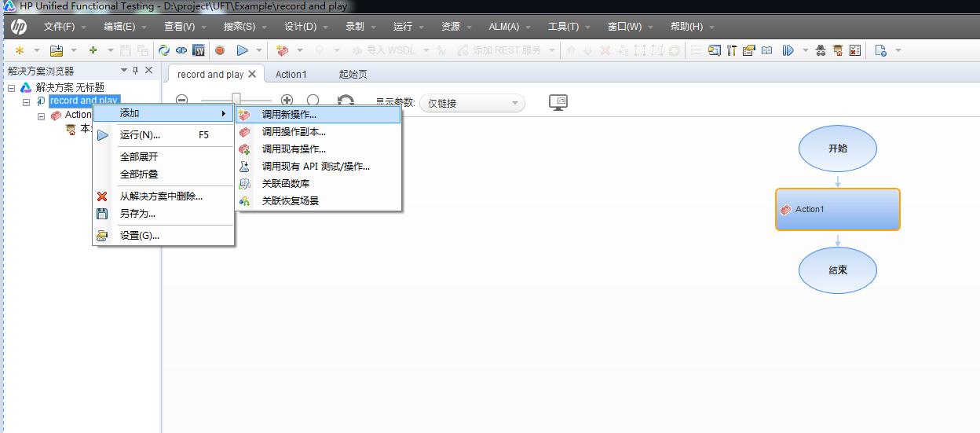Open the 资源 menu
This screenshot has height=433, width=980.
451,27
